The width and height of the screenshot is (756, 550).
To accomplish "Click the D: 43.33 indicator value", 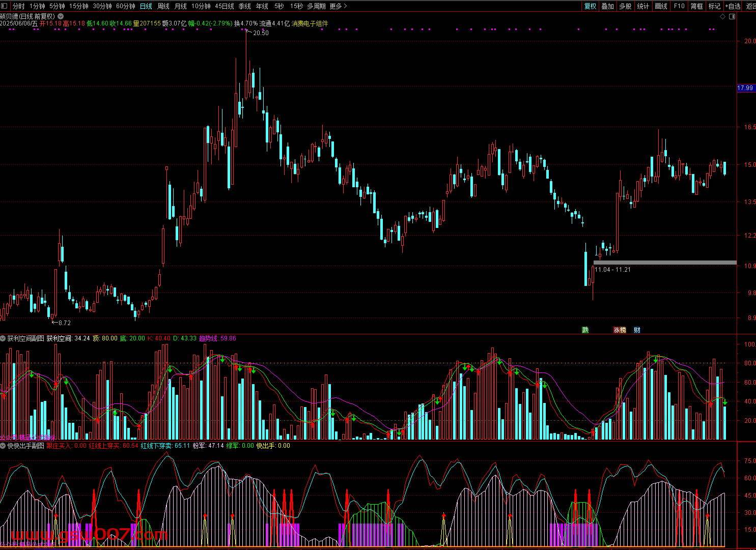I will tap(185, 338).
